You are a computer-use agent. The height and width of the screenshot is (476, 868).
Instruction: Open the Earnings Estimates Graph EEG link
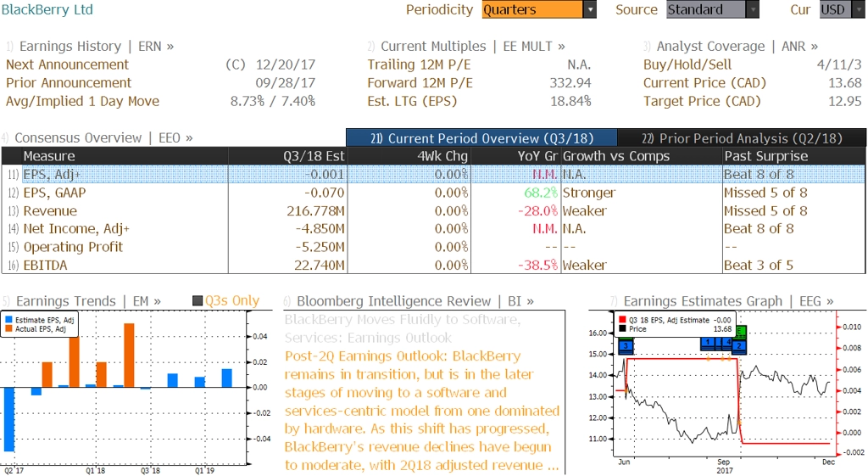(722, 301)
